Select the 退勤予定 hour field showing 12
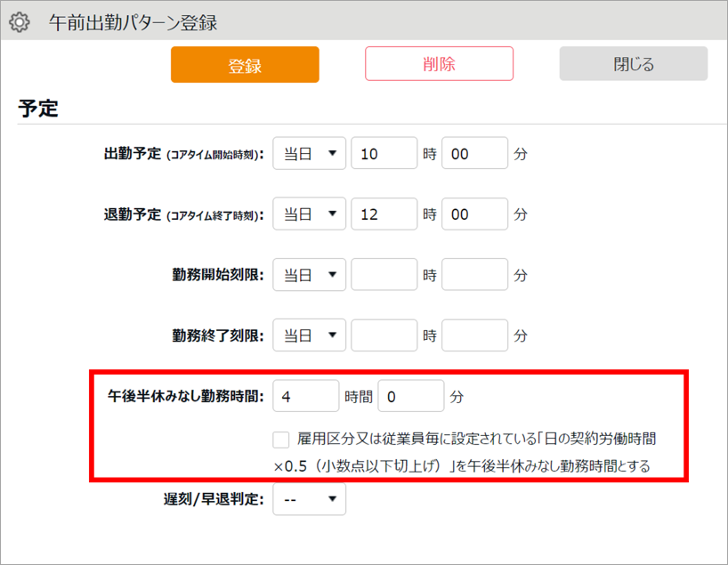 pyautogui.click(x=384, y=214)
